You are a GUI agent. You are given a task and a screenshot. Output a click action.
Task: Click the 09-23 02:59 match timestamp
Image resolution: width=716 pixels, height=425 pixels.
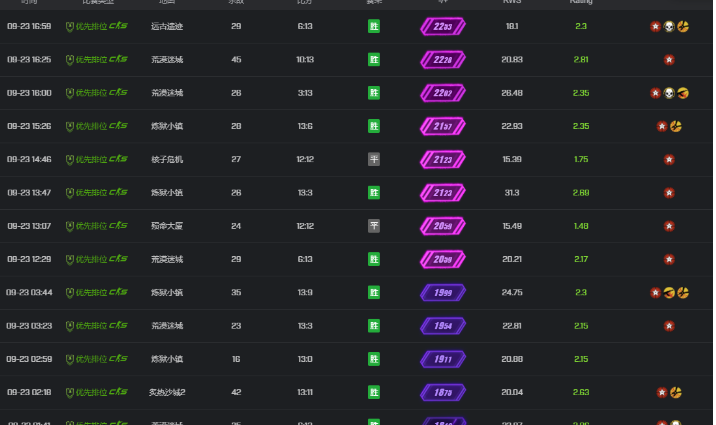(x=29, y=359)
